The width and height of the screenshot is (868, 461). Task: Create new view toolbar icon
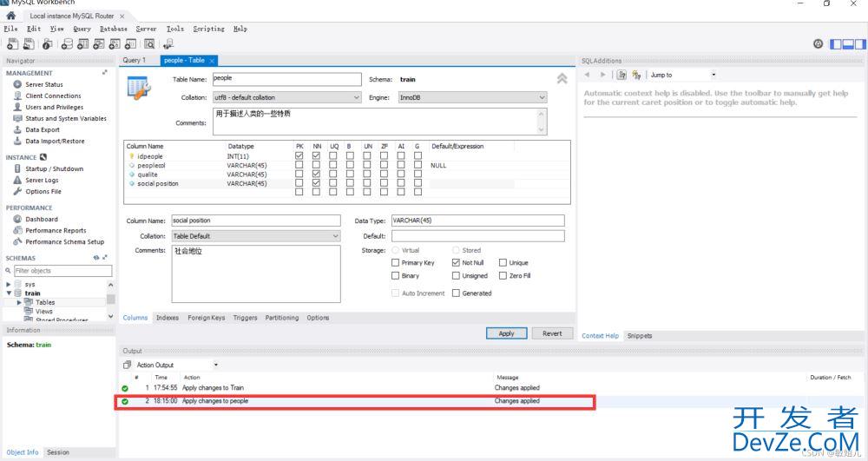(99, 43)
